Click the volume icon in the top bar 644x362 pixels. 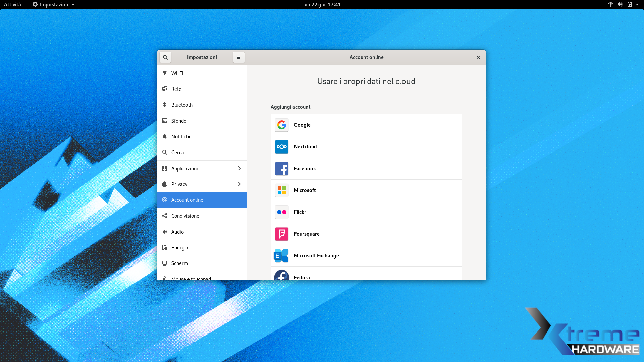coord(620,4)
